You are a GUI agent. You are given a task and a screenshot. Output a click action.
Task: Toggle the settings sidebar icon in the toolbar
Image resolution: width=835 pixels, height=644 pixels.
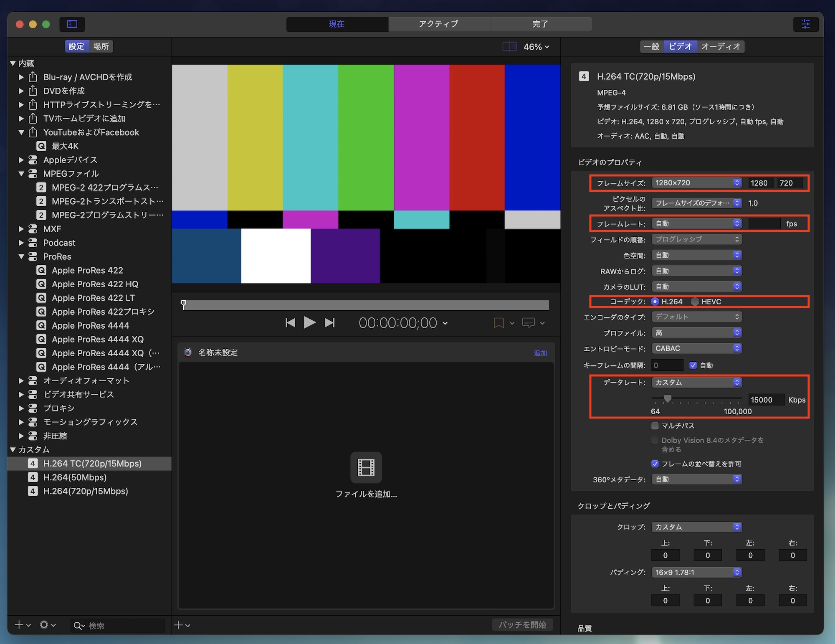[72, 24]
